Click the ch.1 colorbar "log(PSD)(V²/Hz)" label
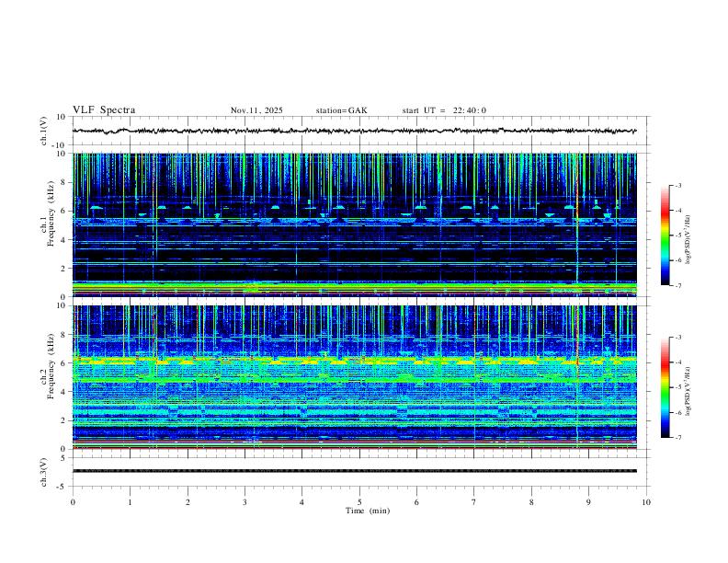This screenshot has height=563, width=728. click(x=688, y=239)
